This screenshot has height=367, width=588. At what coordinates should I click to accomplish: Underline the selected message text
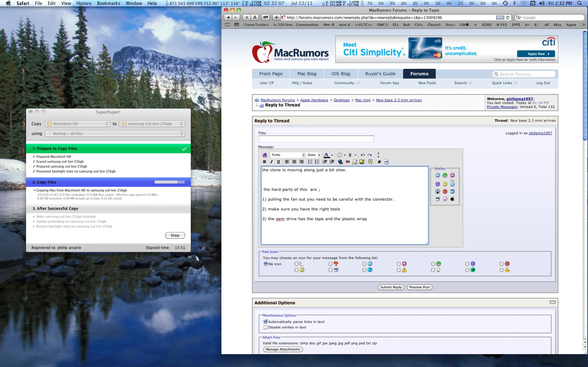[x=278, y=162]
